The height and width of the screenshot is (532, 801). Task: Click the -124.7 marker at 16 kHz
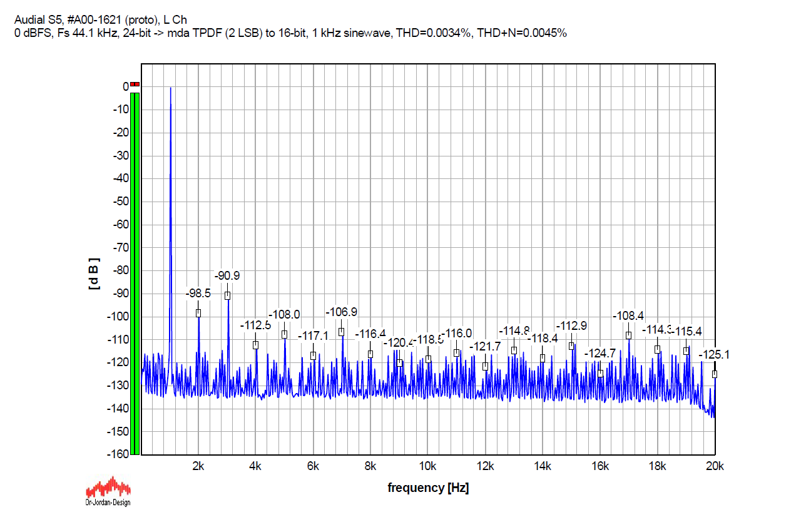(600, 373)
